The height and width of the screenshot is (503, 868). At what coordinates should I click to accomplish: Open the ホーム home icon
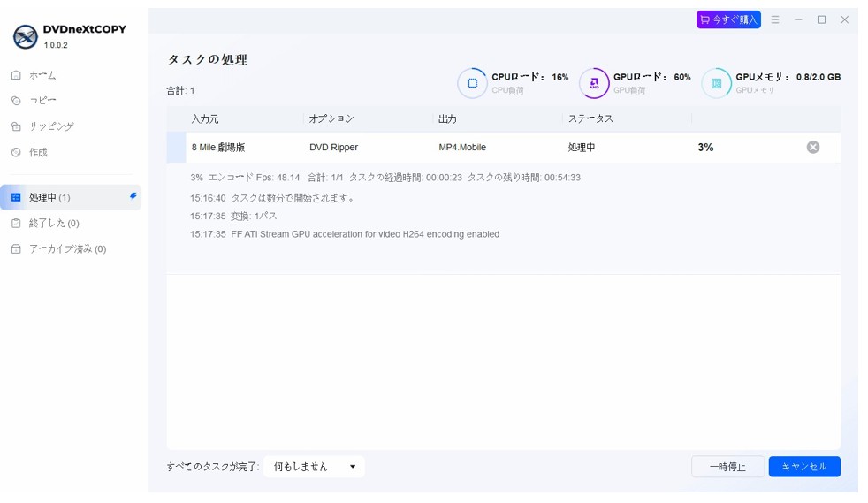pos(16,75)
